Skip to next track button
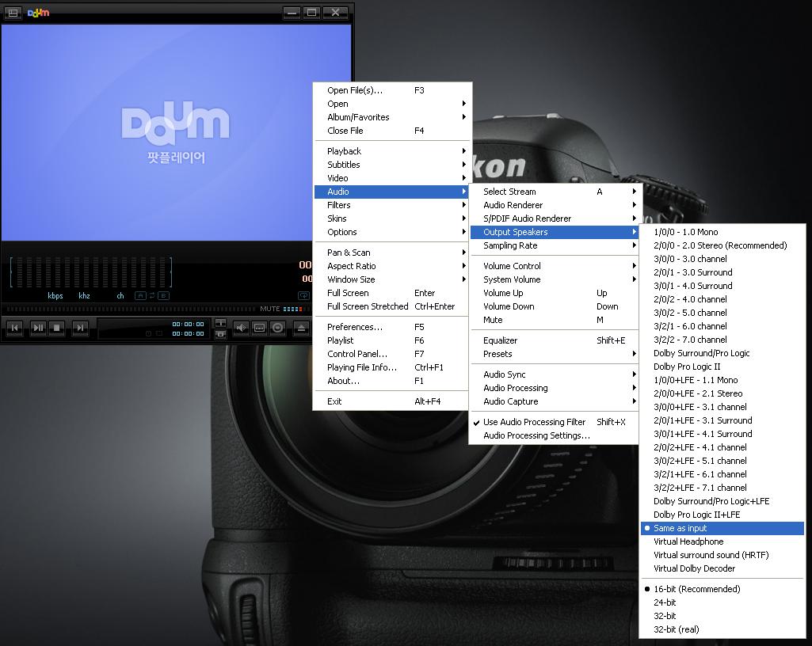Screen dimensions: 812x646 [80, 328]
